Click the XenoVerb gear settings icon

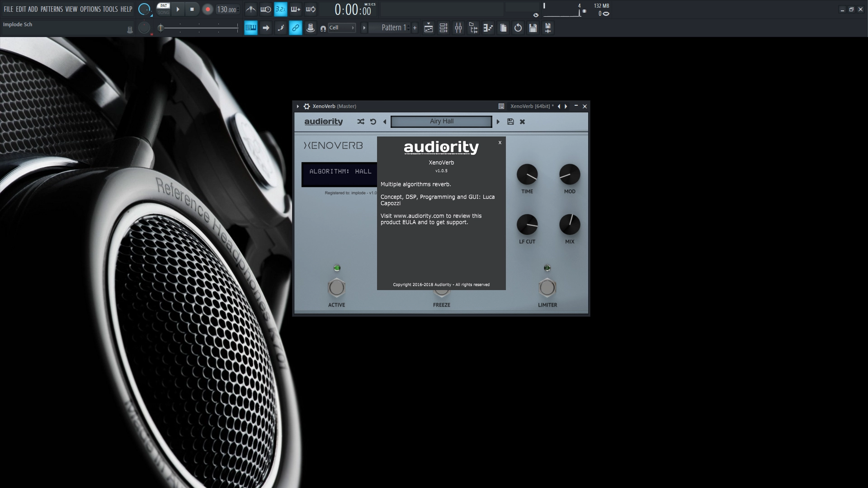pyautogui.click(x=307, y=106)
